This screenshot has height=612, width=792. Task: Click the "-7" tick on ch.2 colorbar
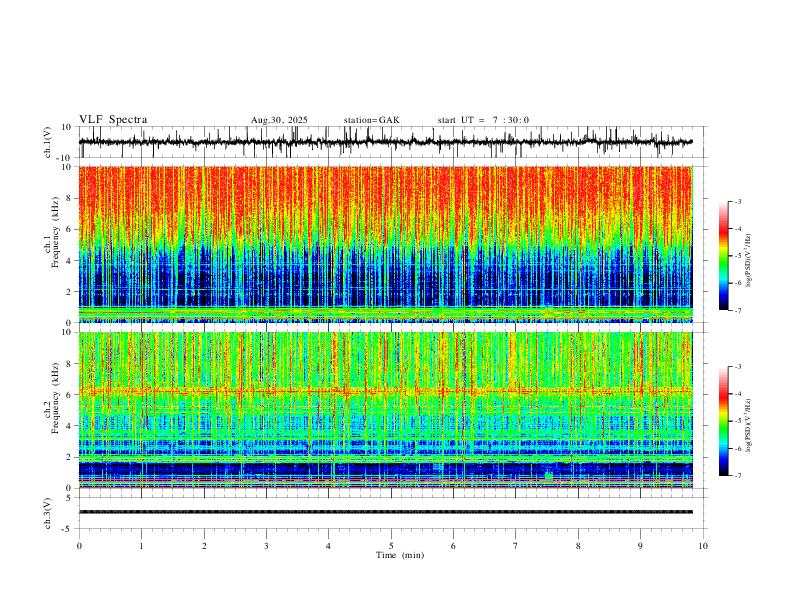[x=737, y=476]
